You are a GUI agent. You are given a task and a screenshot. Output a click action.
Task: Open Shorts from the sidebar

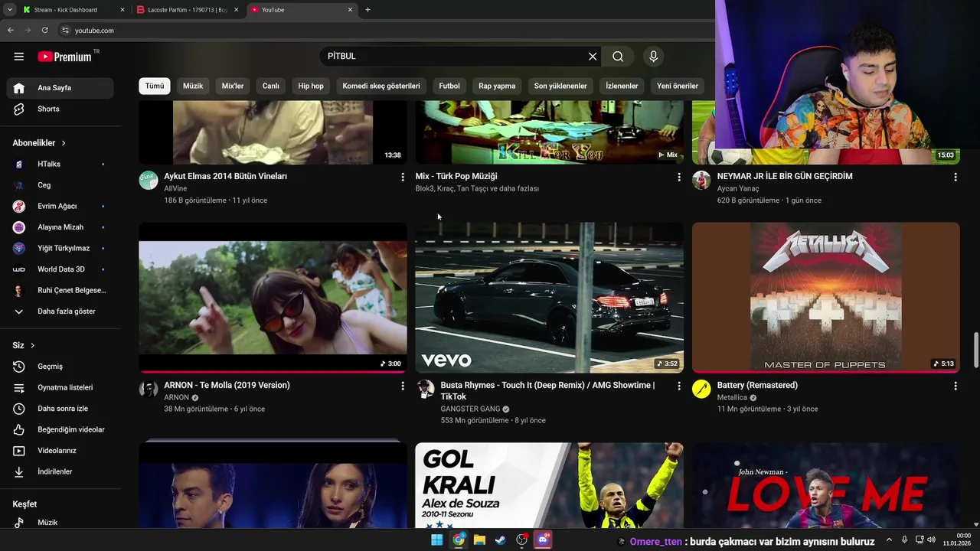point(60,109)
